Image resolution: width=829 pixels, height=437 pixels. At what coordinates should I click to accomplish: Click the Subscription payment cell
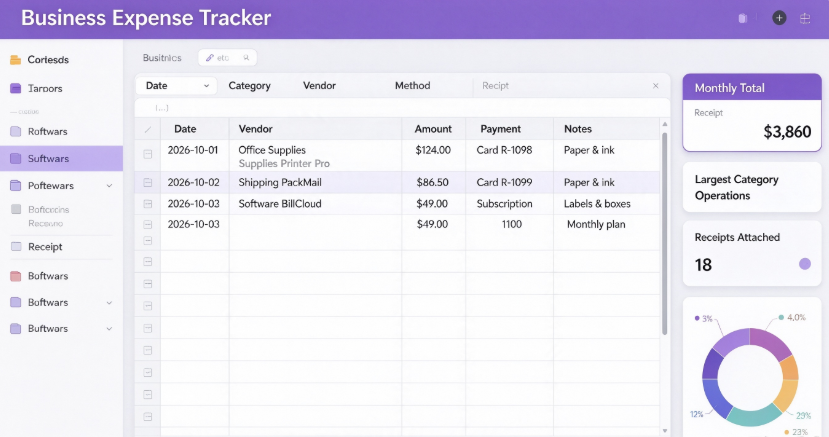tap(504, 203)
